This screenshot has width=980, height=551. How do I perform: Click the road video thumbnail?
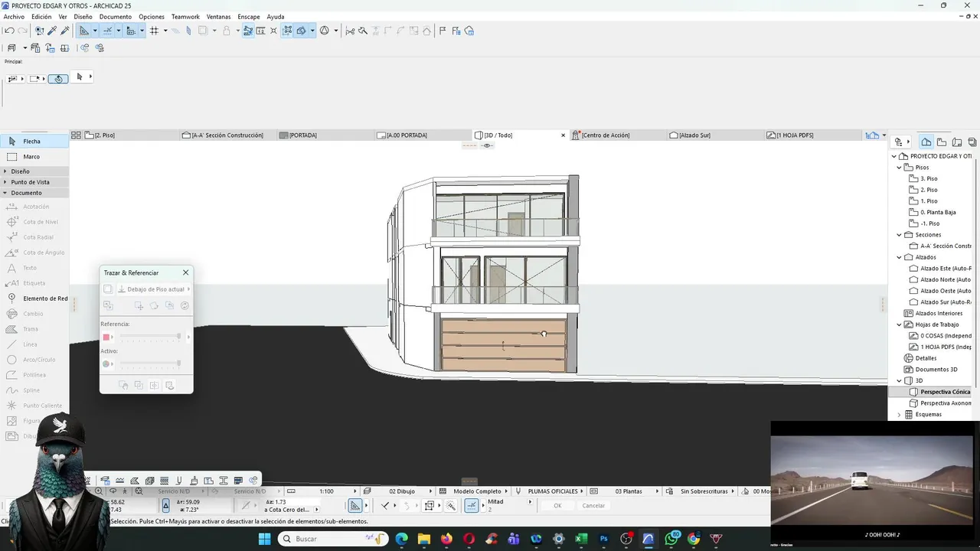point(873,479)
